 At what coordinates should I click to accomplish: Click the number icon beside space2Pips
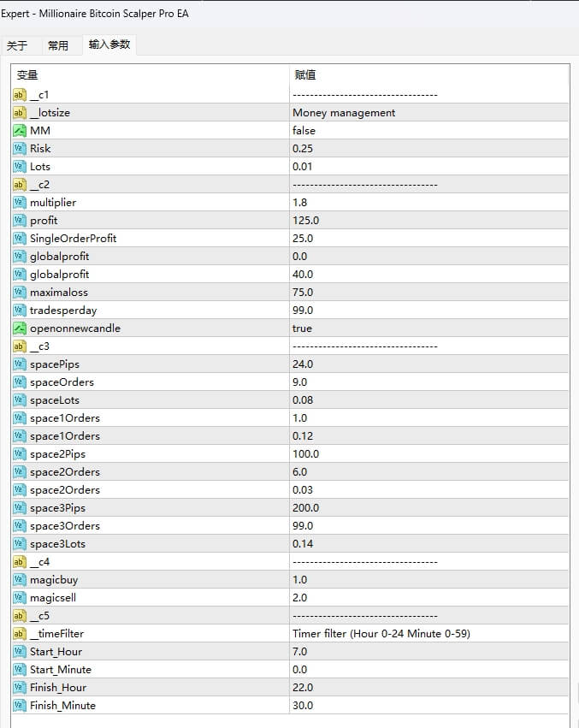19,454
